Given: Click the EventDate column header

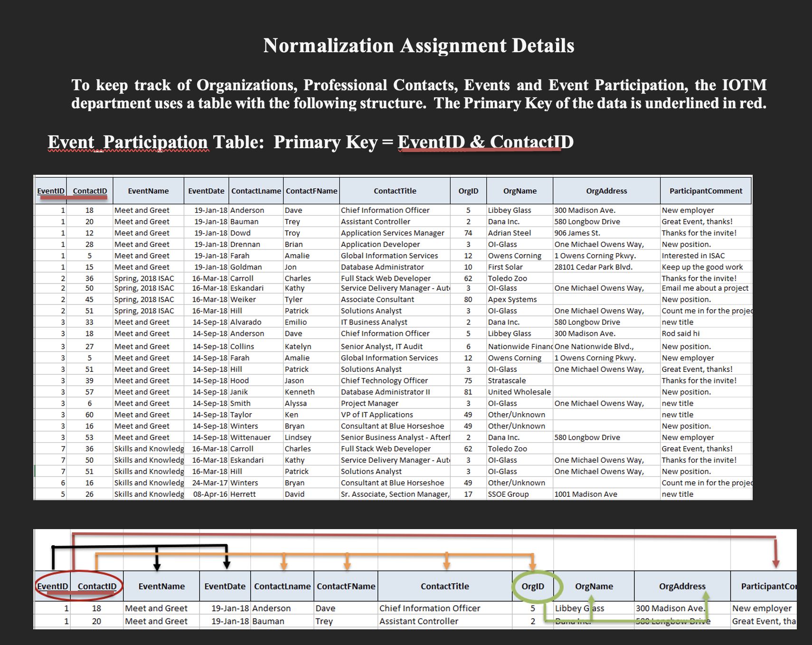Looking at the screenshot, I should (x=206, y=190).
